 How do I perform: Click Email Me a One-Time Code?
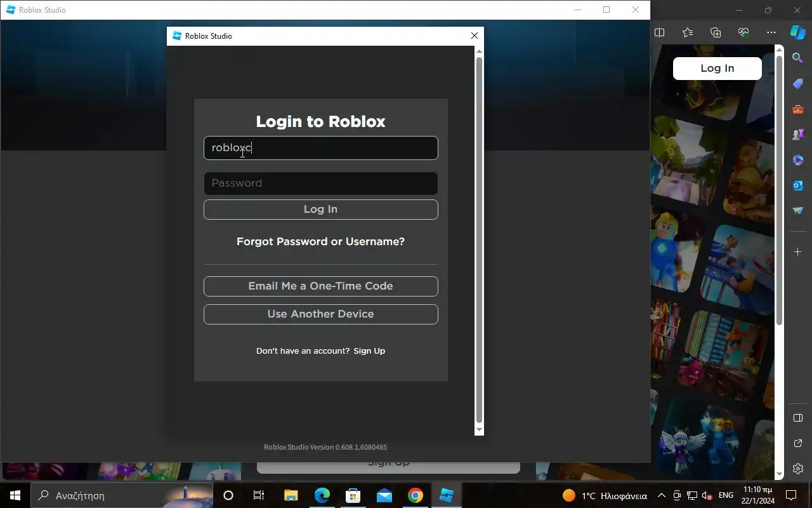pos(320,286)
